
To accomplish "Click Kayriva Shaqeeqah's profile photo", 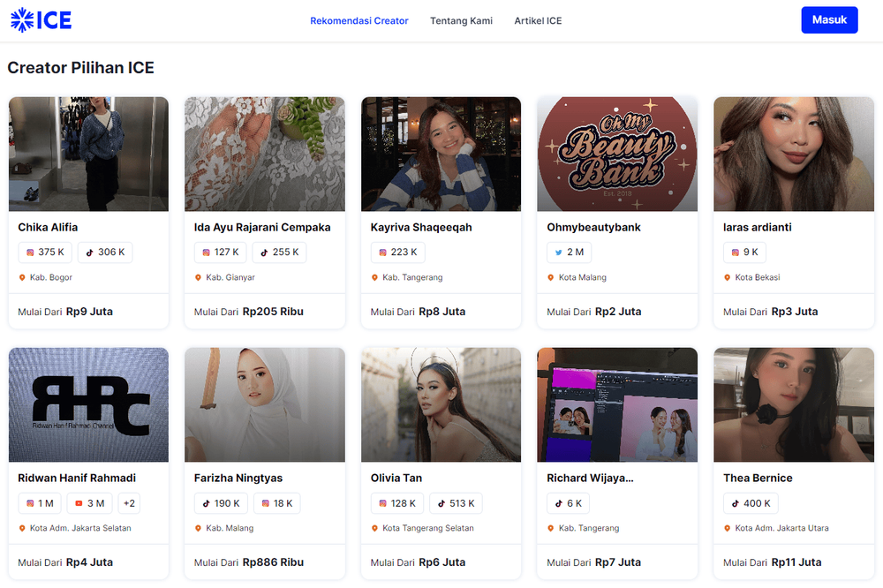I will 441,154.
